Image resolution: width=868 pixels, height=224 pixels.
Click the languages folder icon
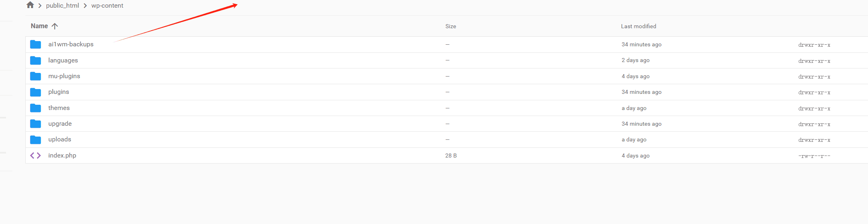(35, 60)
